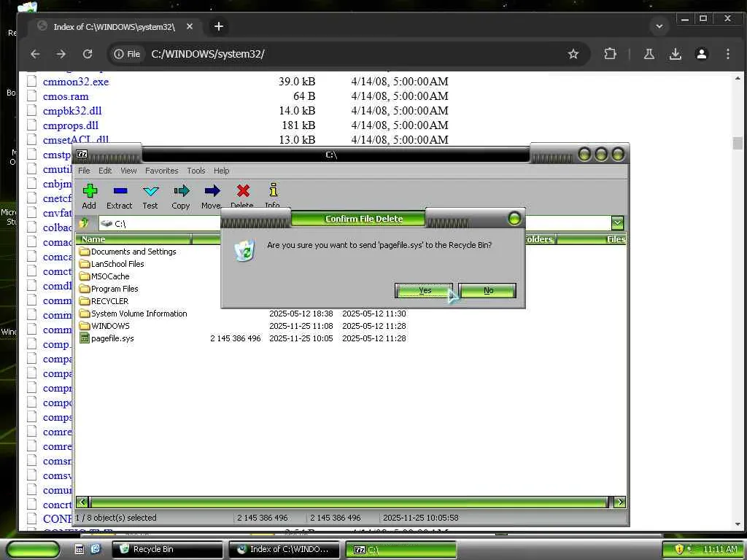Click the taskbar clock showing 11:11 AM
Screen dimensions: 747x560
pyautogui.click(x=720, y=549)
